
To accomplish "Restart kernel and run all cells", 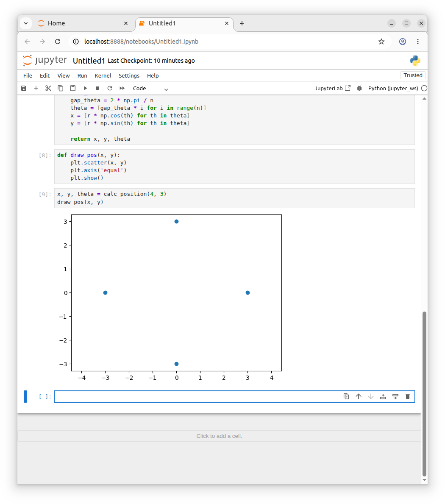I will coord(122,88).
